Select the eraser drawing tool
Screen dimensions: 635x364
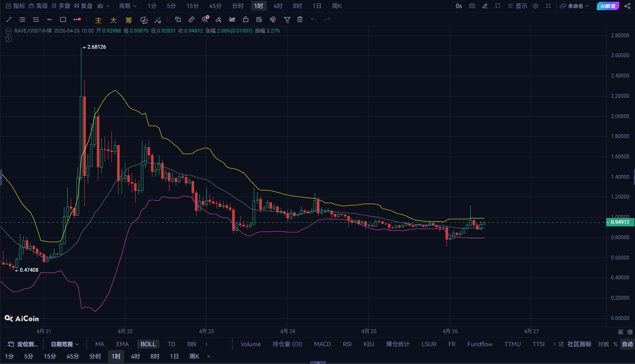coord(219,19)
